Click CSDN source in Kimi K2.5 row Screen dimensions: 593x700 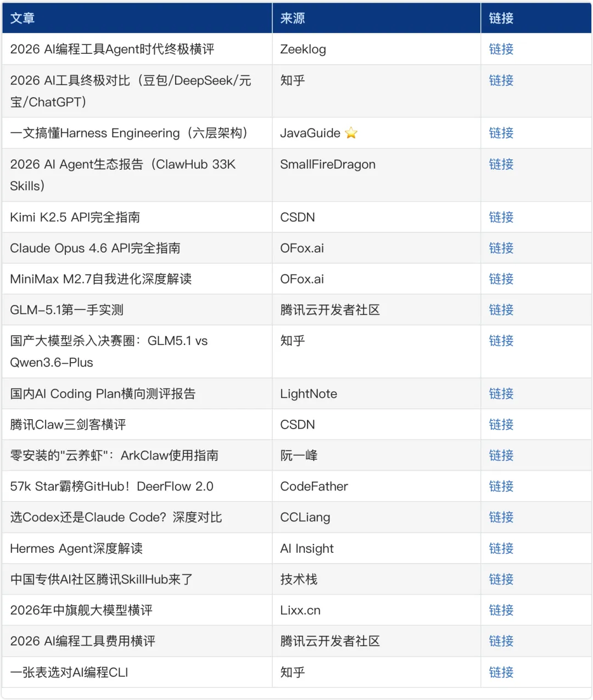(x=298, y=218)
